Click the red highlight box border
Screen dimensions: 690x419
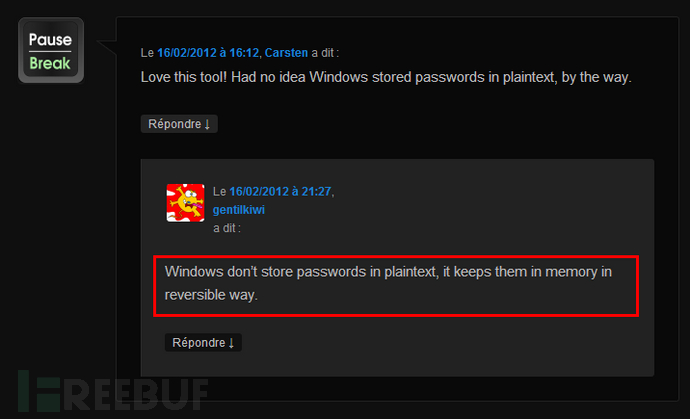396,256
